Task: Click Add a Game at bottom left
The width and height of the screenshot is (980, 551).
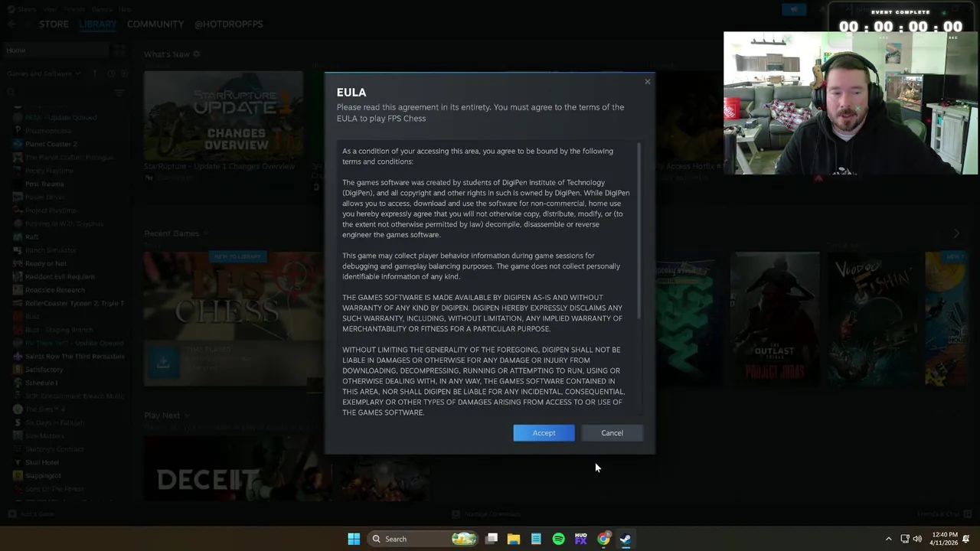Action: click(32, 514)
